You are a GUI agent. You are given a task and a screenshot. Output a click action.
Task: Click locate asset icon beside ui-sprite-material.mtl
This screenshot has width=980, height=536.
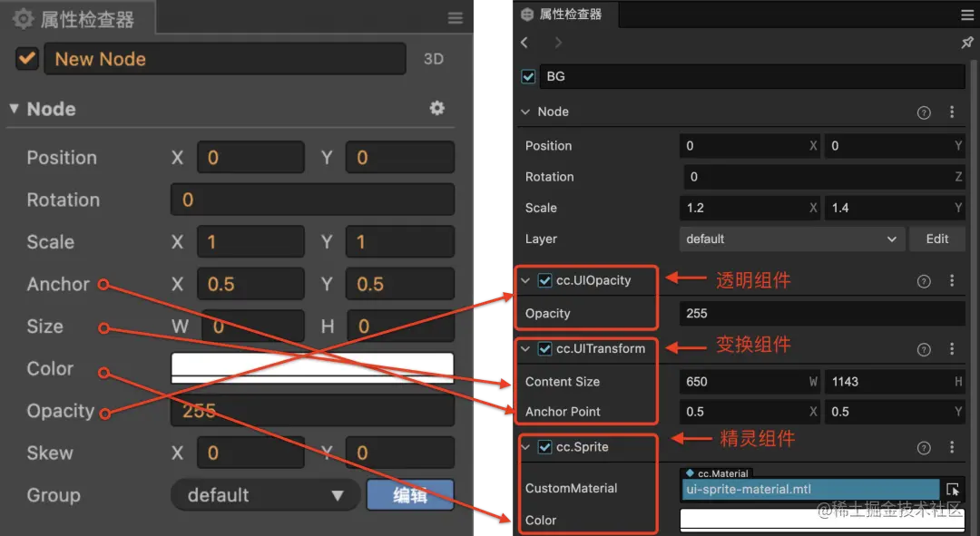(x=953, y=489)
